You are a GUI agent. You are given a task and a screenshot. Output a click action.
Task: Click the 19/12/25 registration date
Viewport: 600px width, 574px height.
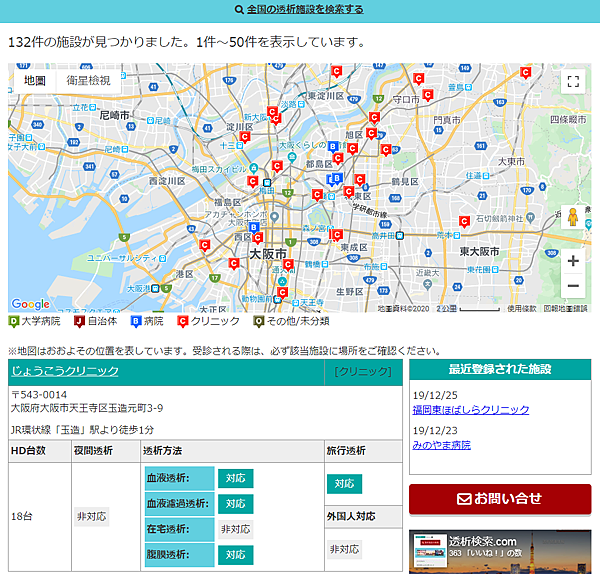(435, 395)
